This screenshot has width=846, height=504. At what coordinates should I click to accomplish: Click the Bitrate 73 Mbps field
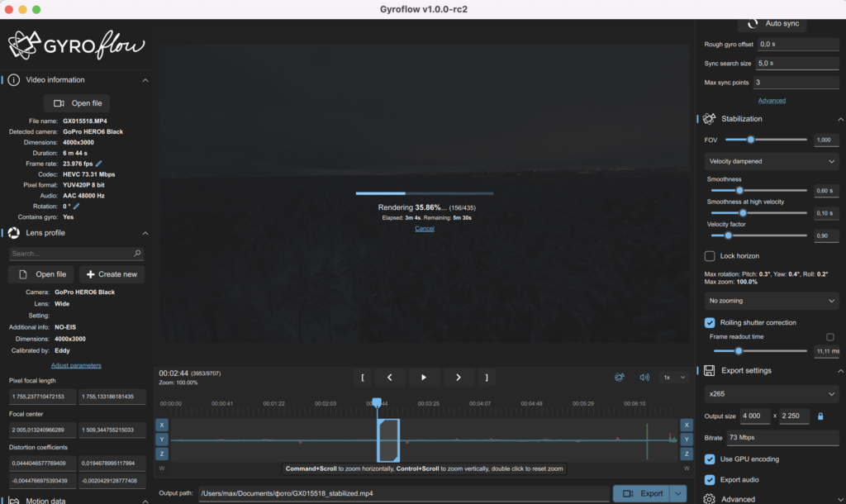[x=782, y=438]
